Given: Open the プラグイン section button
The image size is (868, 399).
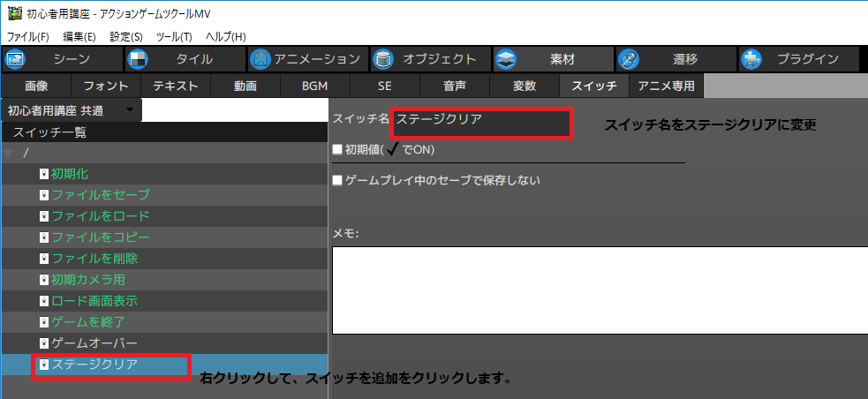Looking at the screenshot, I should pos(800,59).
